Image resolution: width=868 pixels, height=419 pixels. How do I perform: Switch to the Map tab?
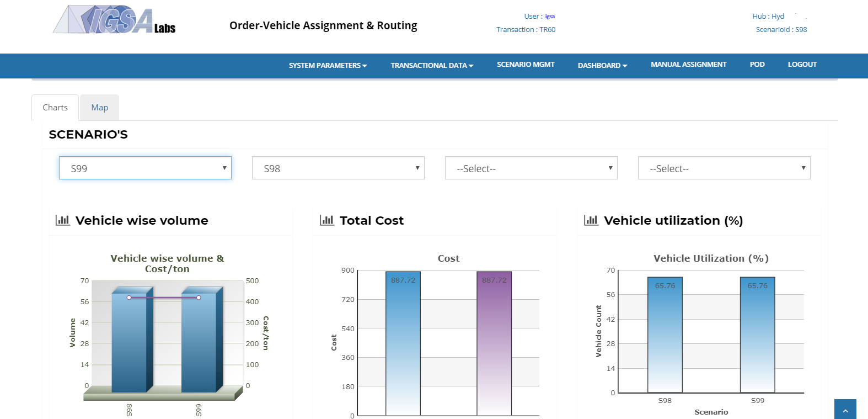pyautogui.click(x=100, y=108)
